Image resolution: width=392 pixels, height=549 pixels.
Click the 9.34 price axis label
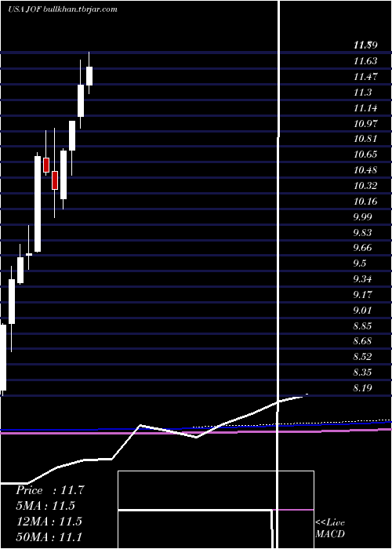[362, 279]
